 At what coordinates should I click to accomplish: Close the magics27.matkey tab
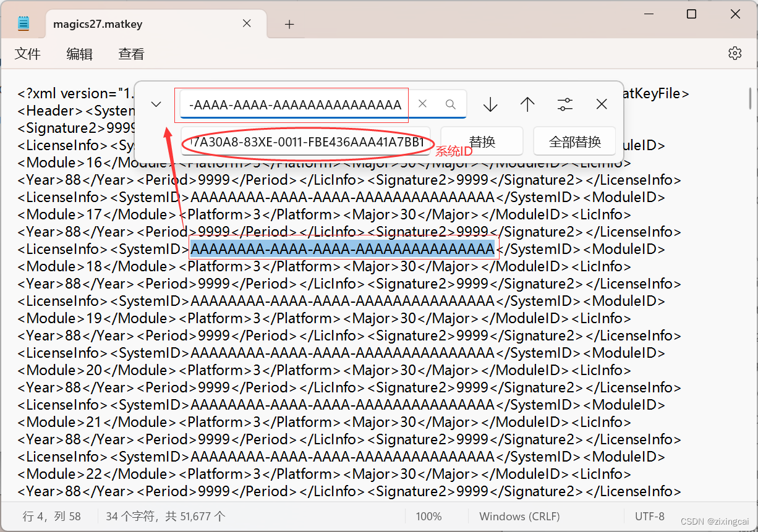coord(247,23)
